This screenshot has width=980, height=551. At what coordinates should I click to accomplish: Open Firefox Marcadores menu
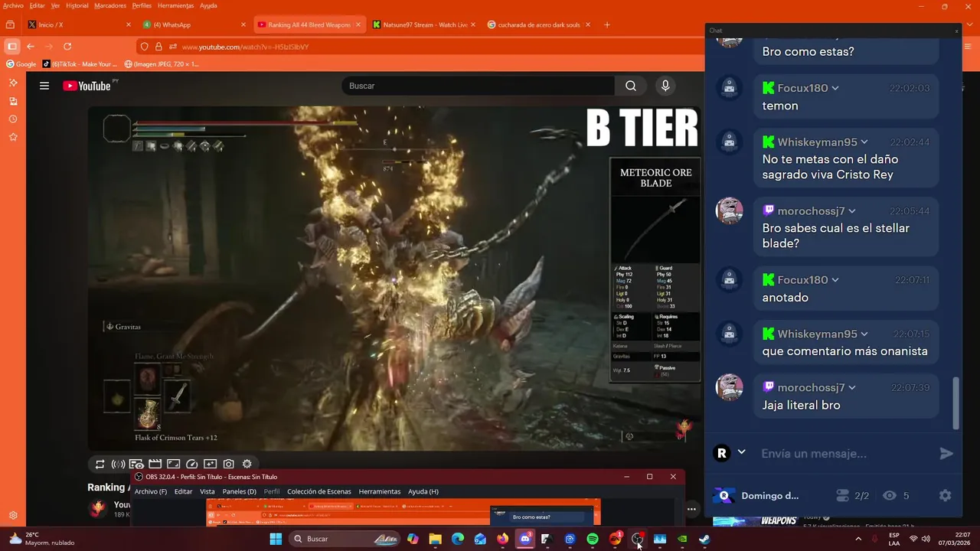110,5
